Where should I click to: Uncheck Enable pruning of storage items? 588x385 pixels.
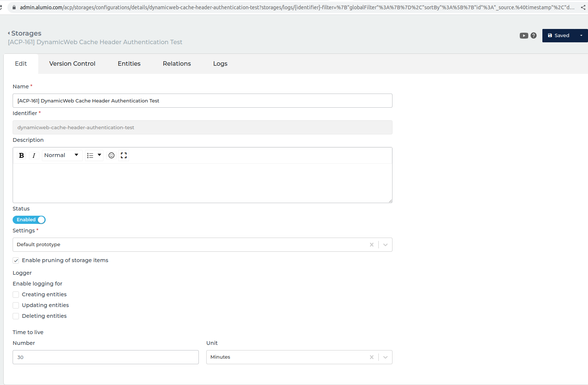tap(16, 261)
